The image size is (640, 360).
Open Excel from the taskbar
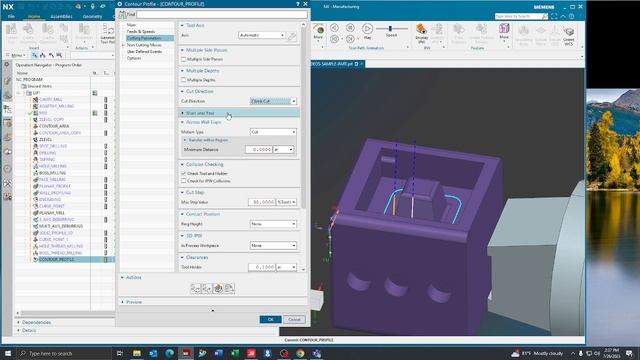235,353
